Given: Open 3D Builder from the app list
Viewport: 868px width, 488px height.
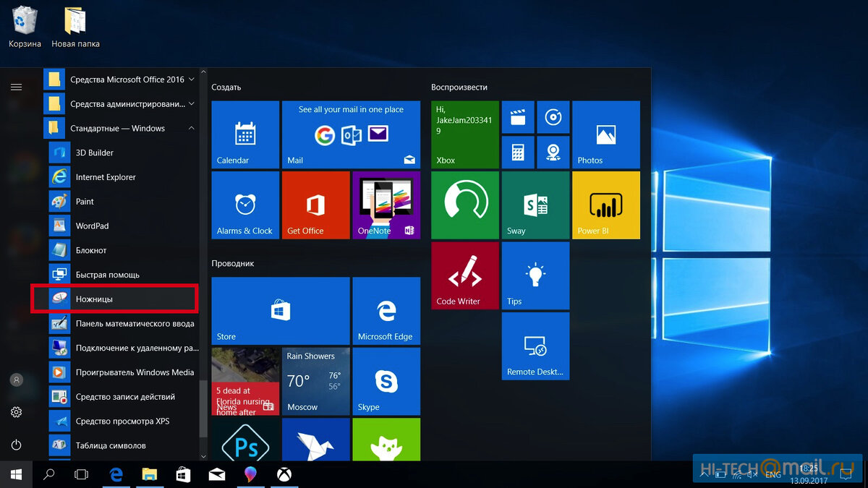Looking at the screenshot, I should 122,153.
